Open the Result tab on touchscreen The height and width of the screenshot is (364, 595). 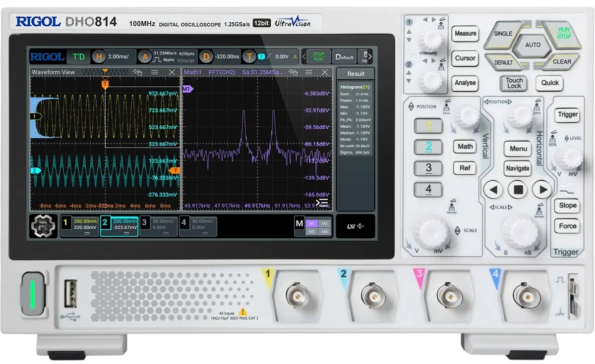pos(356,74)
